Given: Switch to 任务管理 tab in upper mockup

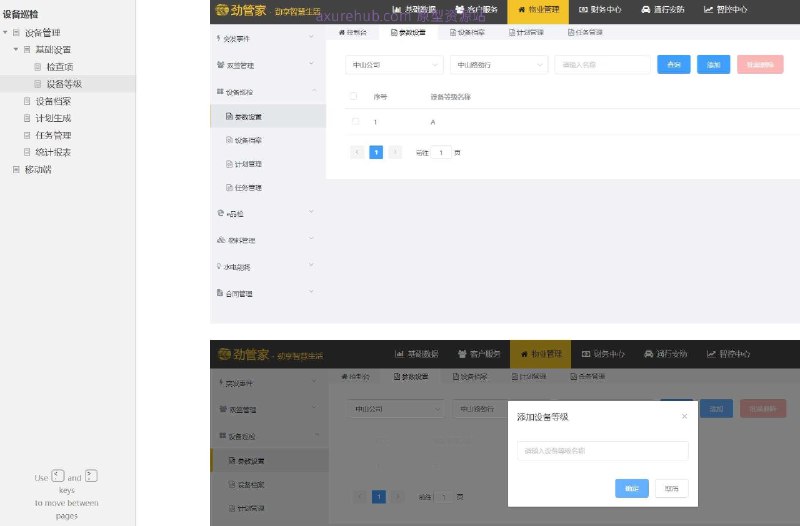Looking at the screenshot, I should [585, 32].
